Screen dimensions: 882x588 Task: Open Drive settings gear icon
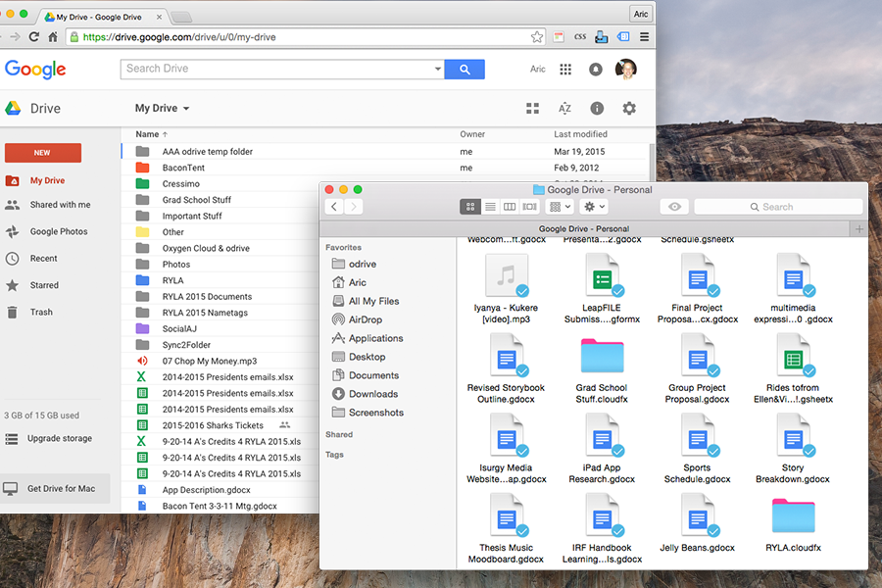coord(629,108)
